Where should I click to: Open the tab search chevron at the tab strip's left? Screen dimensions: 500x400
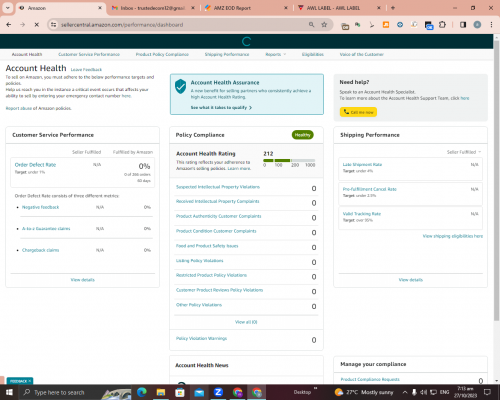[8, 8]
